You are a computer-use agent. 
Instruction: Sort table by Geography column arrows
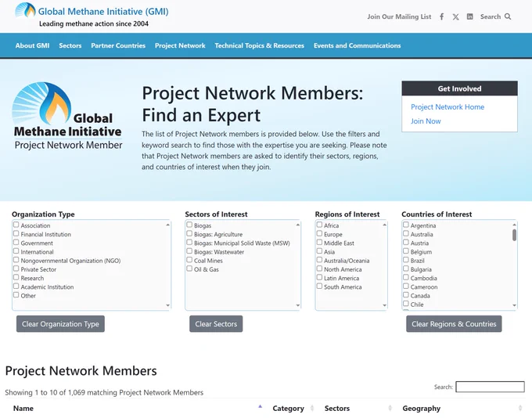pos(520,408)
